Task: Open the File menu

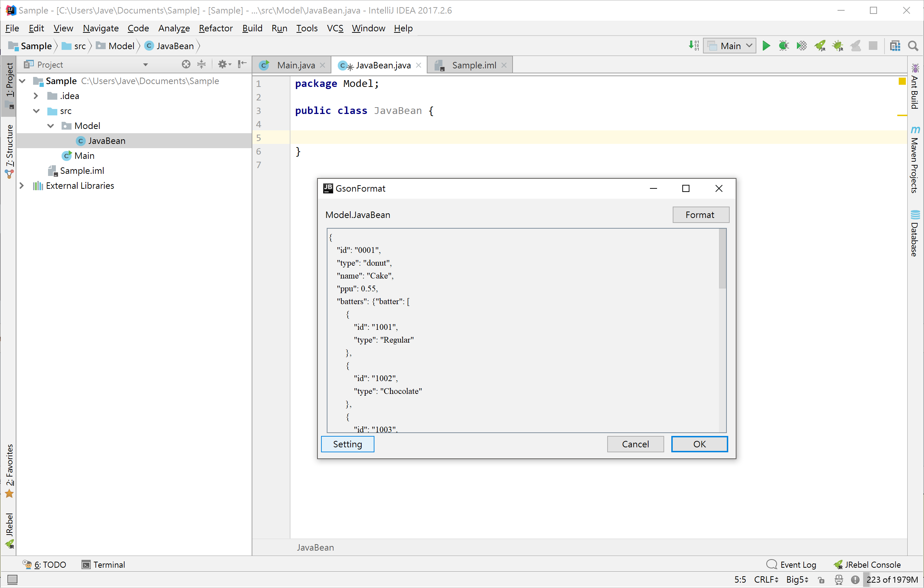Action: [x=12, y=28]
